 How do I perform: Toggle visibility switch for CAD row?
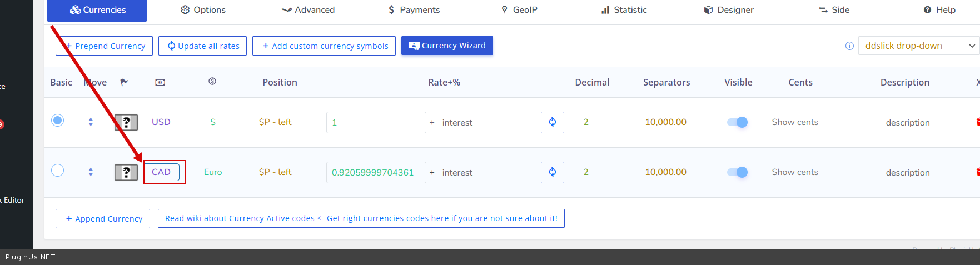coord(737,172)
